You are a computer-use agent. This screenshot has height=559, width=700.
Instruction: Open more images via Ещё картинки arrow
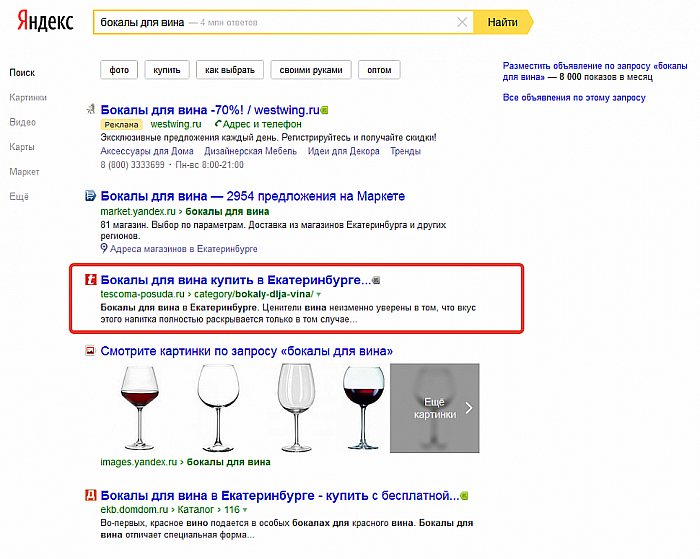pyautogui.click(x=469, y=408)
